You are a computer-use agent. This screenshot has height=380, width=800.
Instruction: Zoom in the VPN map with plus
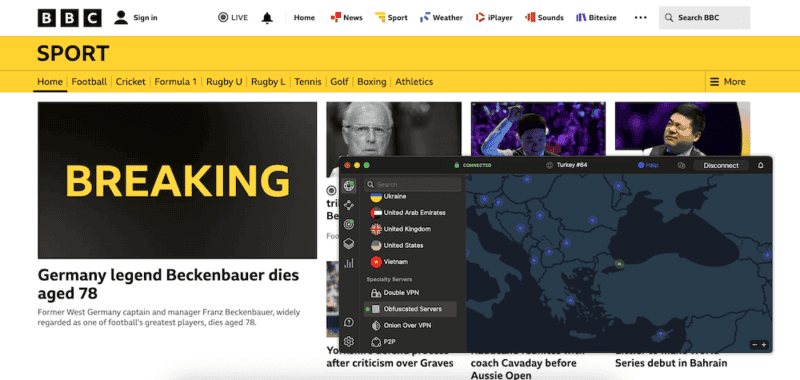coord(764,345)
